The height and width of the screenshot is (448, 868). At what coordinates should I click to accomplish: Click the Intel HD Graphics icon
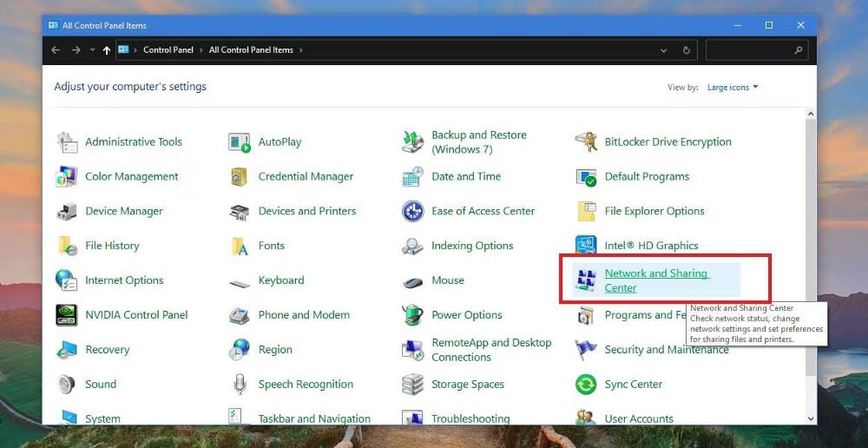tap(586, 246)
